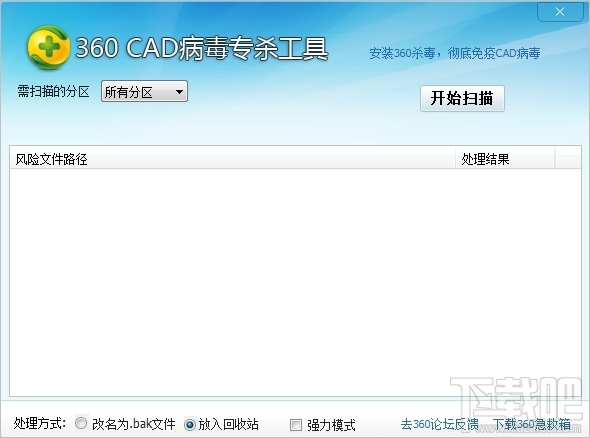This screenshot has width=590, height=438.
Task: Click the 360 green cross logo icon
Action: click(48, 48)
